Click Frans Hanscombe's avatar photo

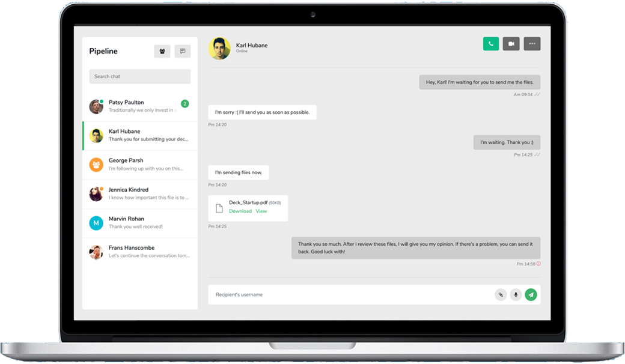[96, 252]
